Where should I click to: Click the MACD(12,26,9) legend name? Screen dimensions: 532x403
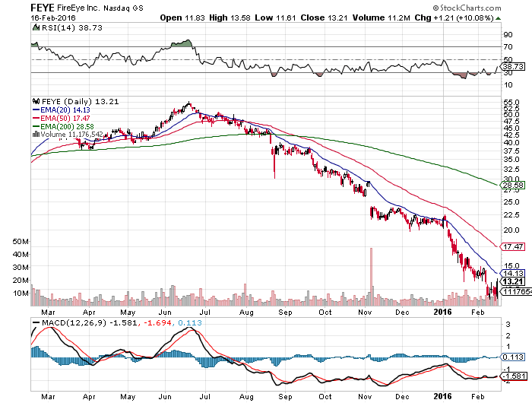[x=74, y=323]
